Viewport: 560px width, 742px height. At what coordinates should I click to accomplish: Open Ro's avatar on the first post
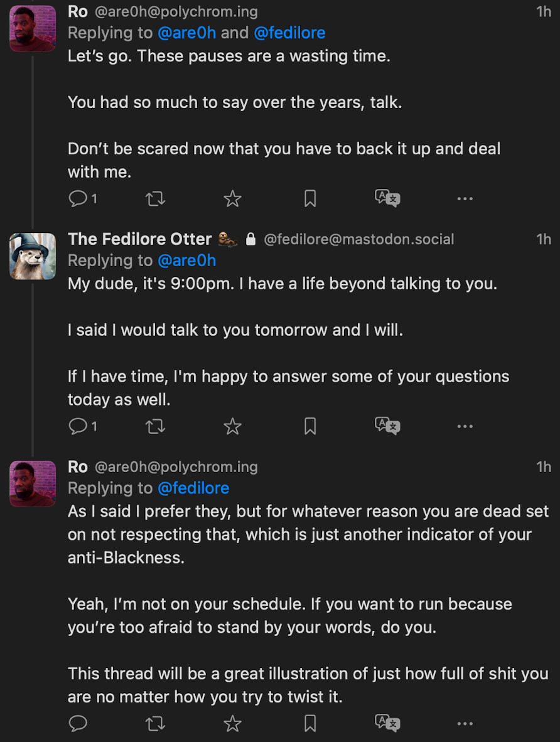[x=33, y=28]
